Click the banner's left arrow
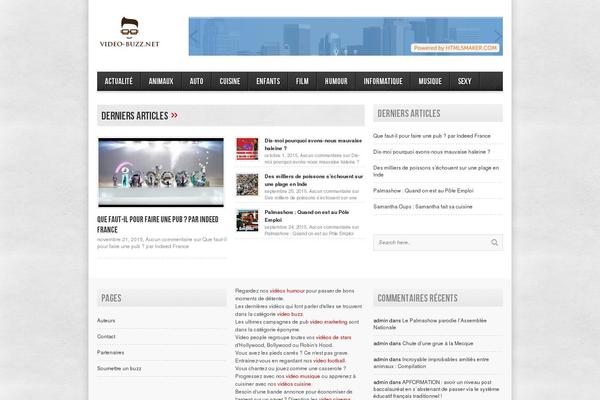Screen dimensions: 600x400 click(x=194, y=36)
